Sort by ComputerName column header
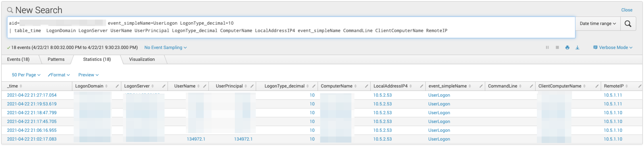The height and width of the screenshot is (146, 644). (339, 86)
